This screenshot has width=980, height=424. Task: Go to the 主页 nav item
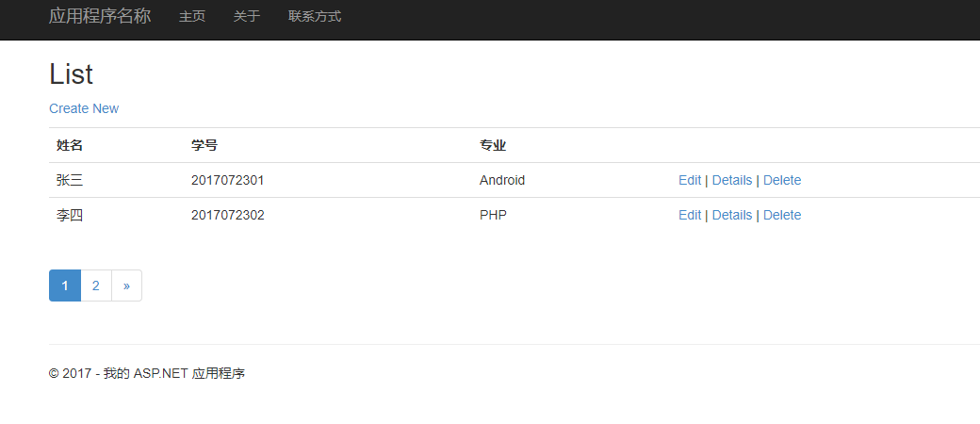tap(192, 17)
